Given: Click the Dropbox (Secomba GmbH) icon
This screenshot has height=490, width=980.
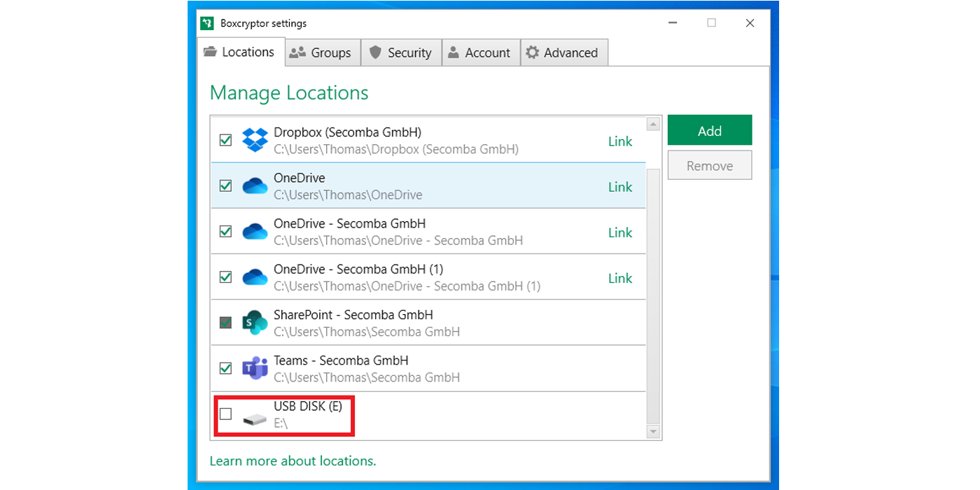Looking at the screenshot, I should pos(255,140).
